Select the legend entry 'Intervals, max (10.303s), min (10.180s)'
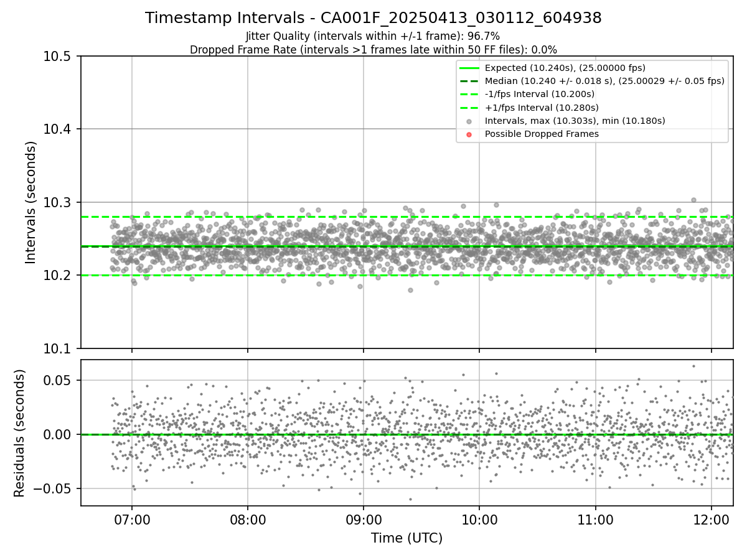 pyautogui.click(x=575, y=121)
